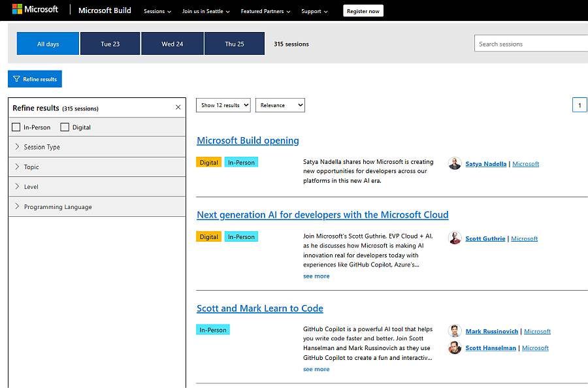Click the Satya Nadella speaker link

tap(485, 164)
